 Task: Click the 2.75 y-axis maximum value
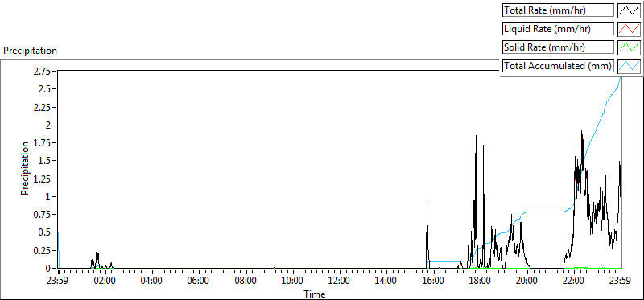point(42,72)
